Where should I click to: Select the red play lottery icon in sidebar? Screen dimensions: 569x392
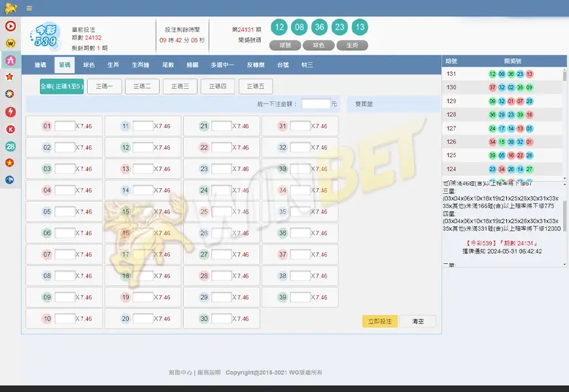[9, 26]
